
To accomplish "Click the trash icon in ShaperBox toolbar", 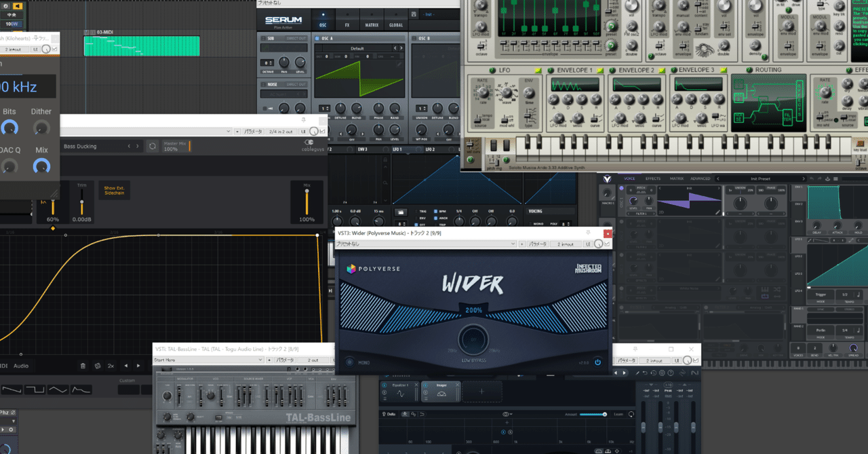I will pos(83,366).
